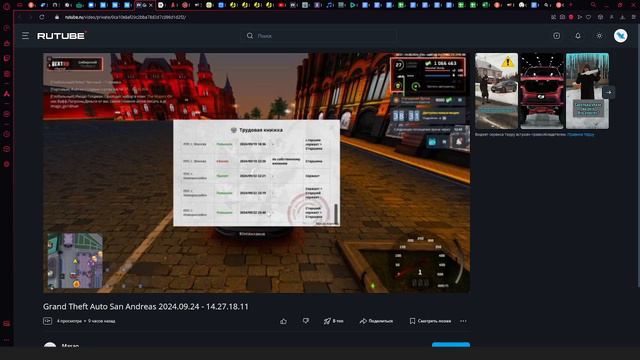Click the browser snapshot camera icon

tap(562, 17)
